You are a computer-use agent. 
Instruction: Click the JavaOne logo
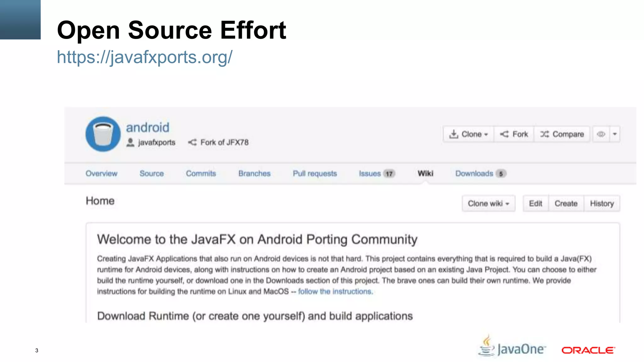point(512,346)
